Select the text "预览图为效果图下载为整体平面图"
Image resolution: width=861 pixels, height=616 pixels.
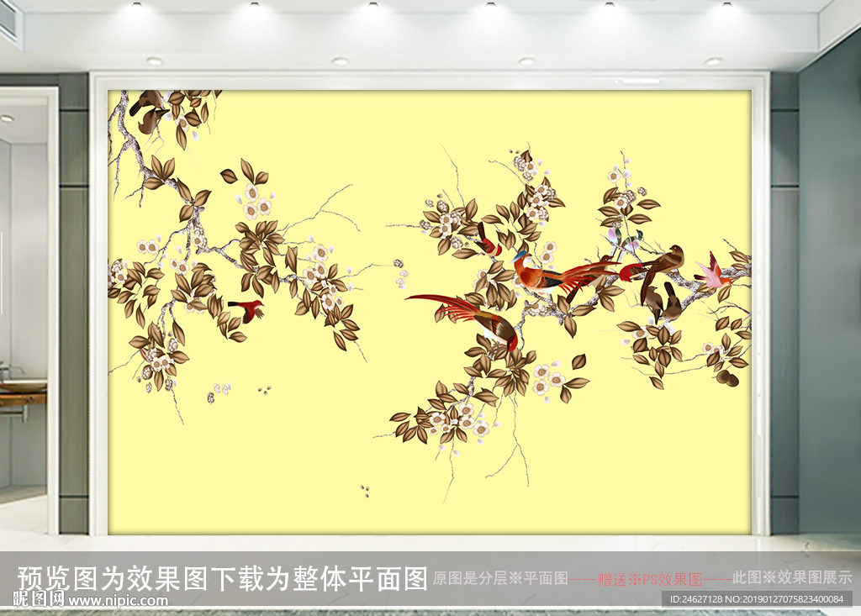[x=222, y=579]
